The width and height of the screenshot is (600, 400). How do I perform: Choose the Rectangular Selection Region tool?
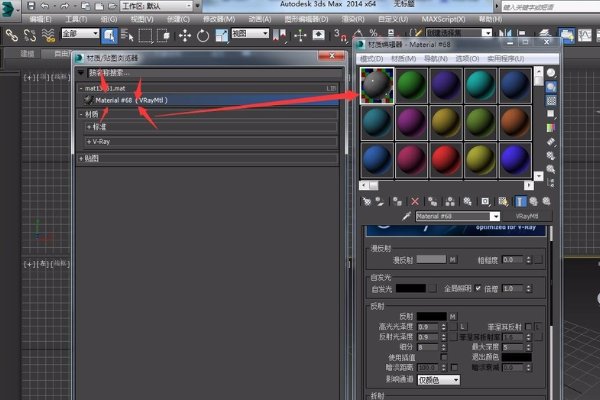[145, 36]
